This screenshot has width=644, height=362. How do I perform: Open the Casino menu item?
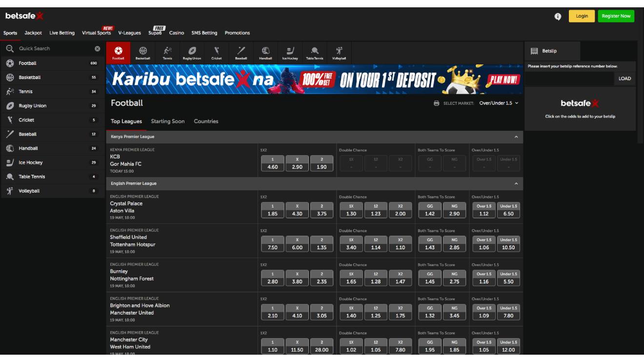[177, 33]
